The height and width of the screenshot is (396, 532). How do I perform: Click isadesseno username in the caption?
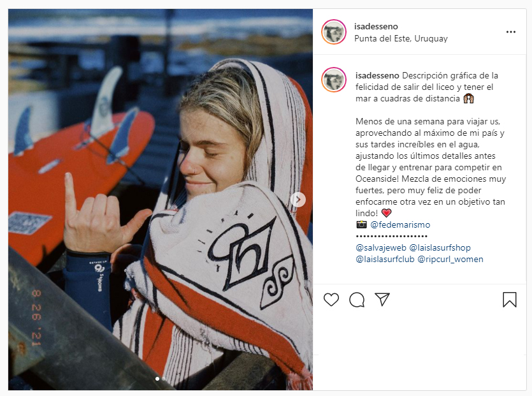coord(377,75)
